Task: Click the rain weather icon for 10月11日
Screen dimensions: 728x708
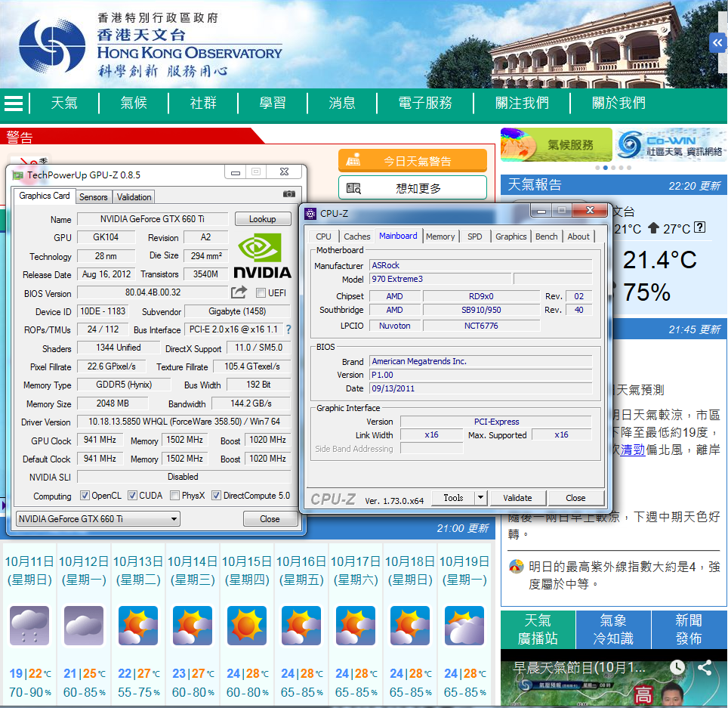Action: tap(29, 626)
